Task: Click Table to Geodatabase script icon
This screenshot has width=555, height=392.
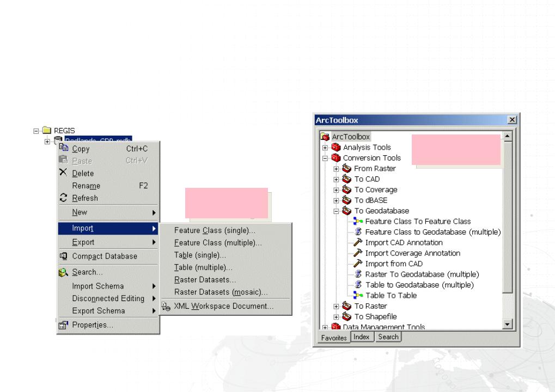Action: tap(358, 285)
